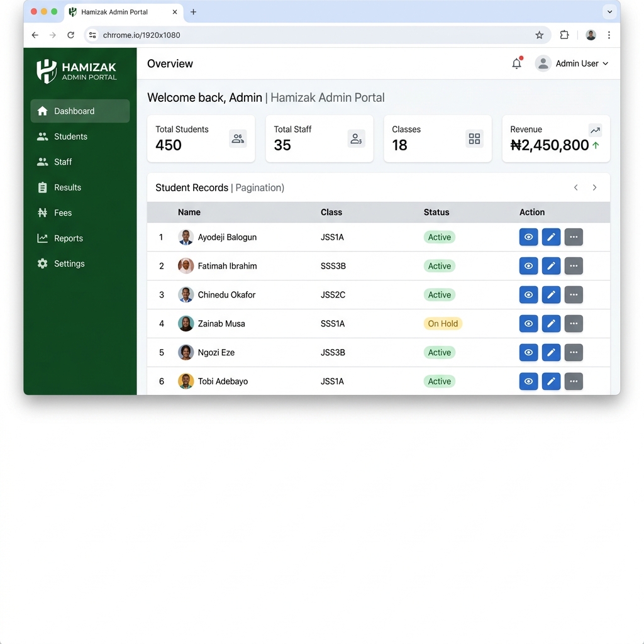Screen dimensions: 644x644
Task: Click the name Fatimah Ibrahim
Action: (227, 266)
